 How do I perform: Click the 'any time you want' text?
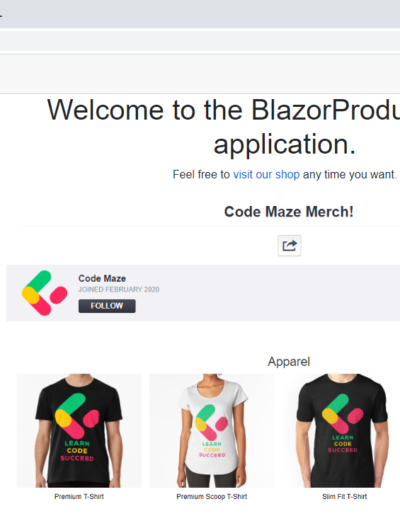click(x=349, y=175)
